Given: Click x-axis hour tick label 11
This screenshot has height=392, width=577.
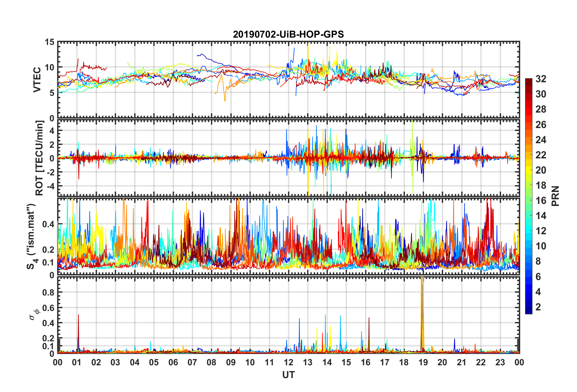Looking at the screenshot, I should [269, 362].
